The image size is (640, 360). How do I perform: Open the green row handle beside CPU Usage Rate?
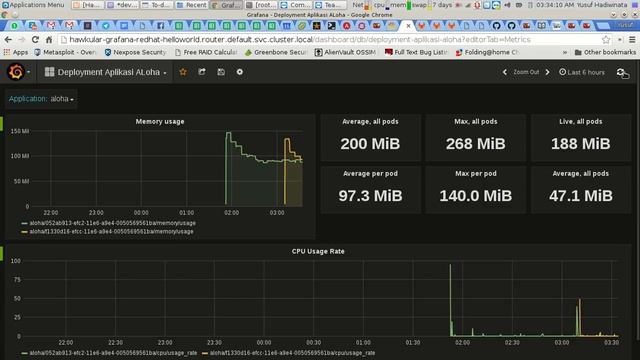click(x=1, y=253)
